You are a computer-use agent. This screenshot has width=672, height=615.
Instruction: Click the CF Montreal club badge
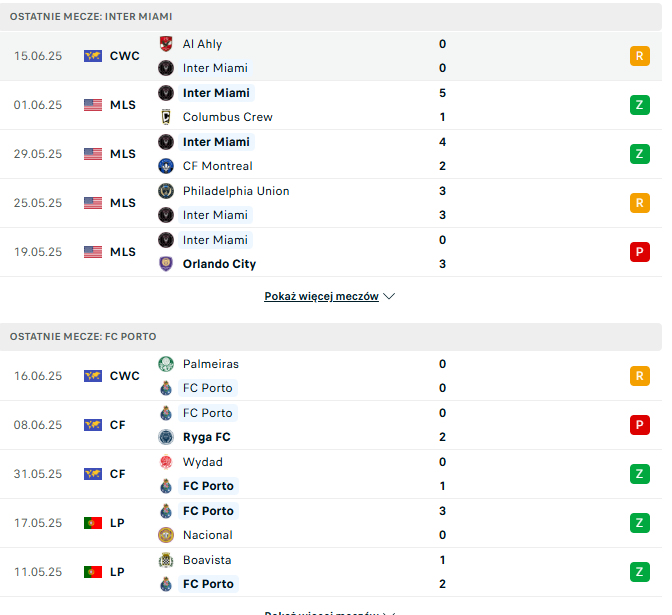pos(166,166)
